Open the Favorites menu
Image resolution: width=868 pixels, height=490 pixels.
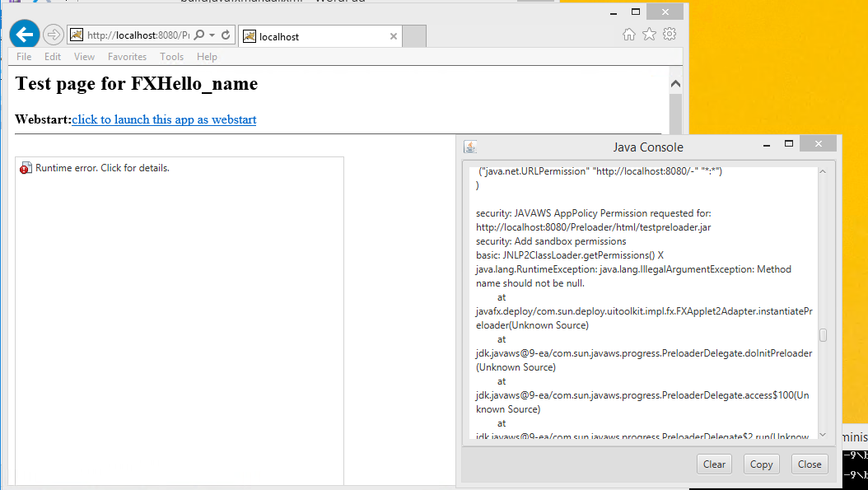[x=127, y=57]
